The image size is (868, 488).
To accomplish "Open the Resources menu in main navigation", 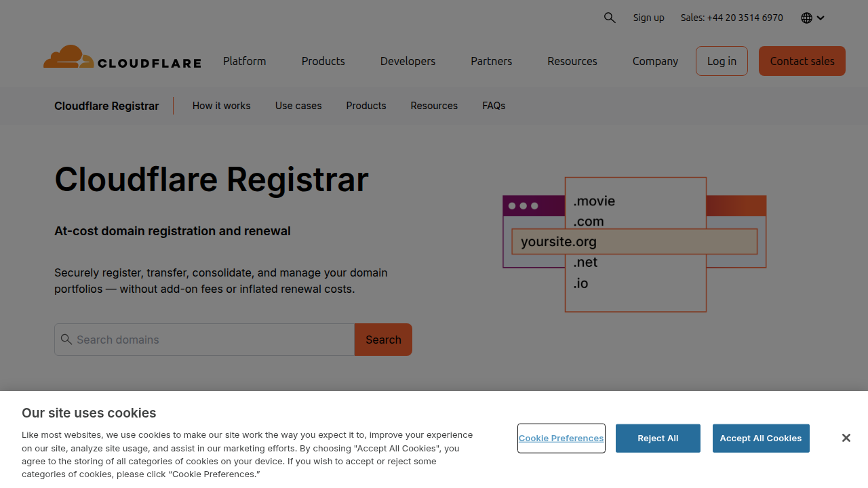I will click(x=572, y=61).
